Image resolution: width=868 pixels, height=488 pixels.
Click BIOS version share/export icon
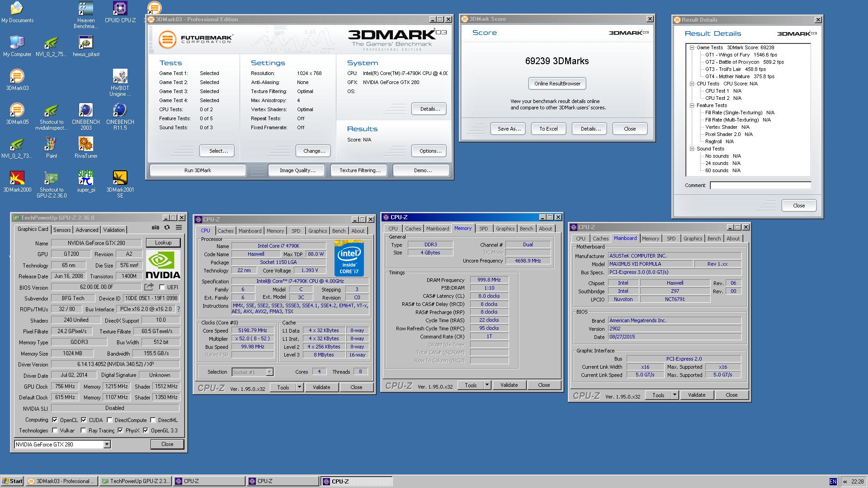point(149,287)
